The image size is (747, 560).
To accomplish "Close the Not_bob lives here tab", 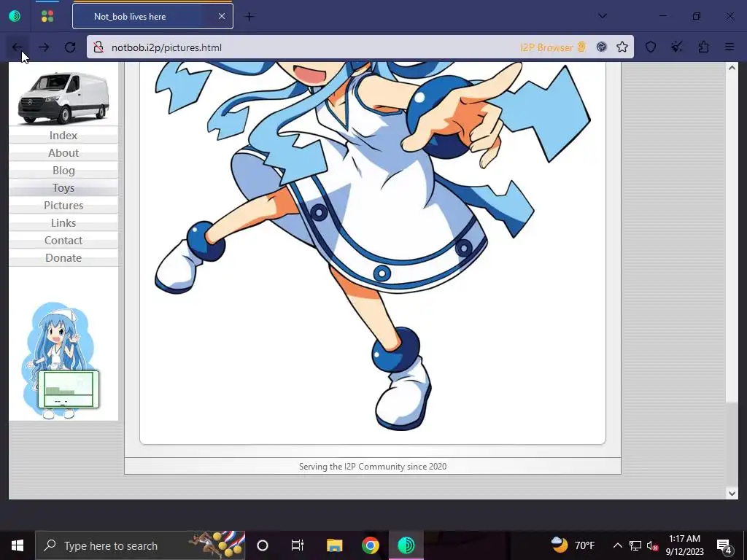I will point(222,16).
